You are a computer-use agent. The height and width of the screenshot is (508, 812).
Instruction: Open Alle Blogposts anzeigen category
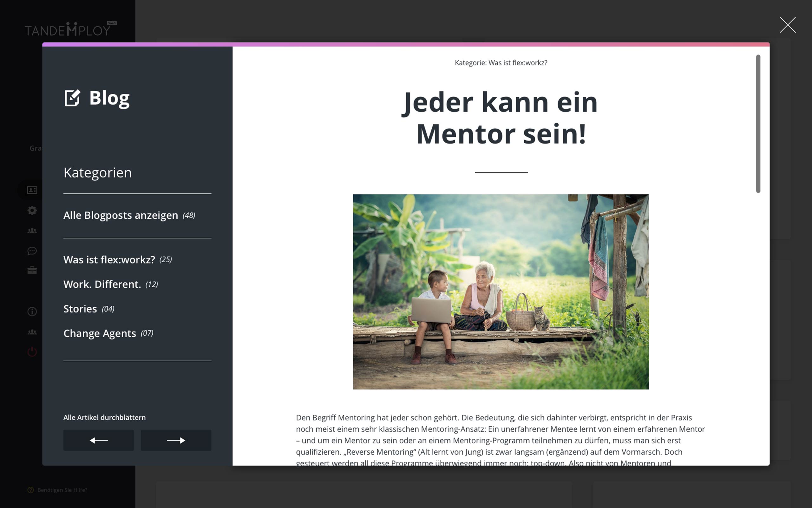(x=129, y=215)
